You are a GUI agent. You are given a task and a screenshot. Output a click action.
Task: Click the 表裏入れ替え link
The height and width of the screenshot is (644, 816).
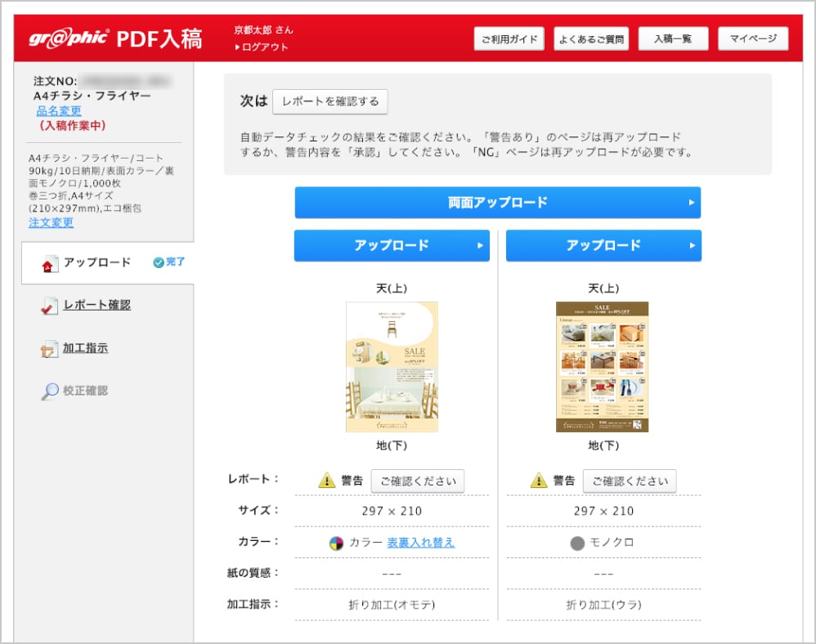click(420, 543)
